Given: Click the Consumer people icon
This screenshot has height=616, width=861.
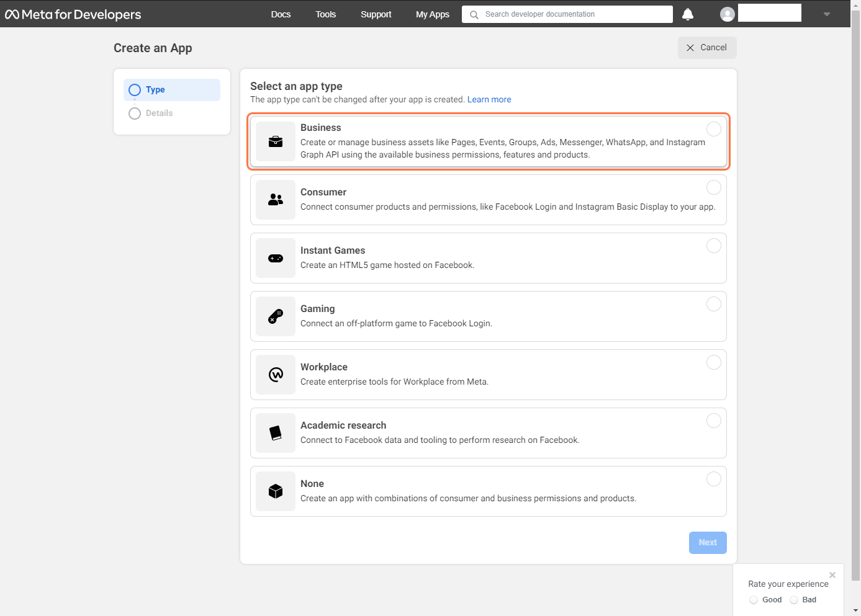Looking at the screenshot, I should (276, 200).
